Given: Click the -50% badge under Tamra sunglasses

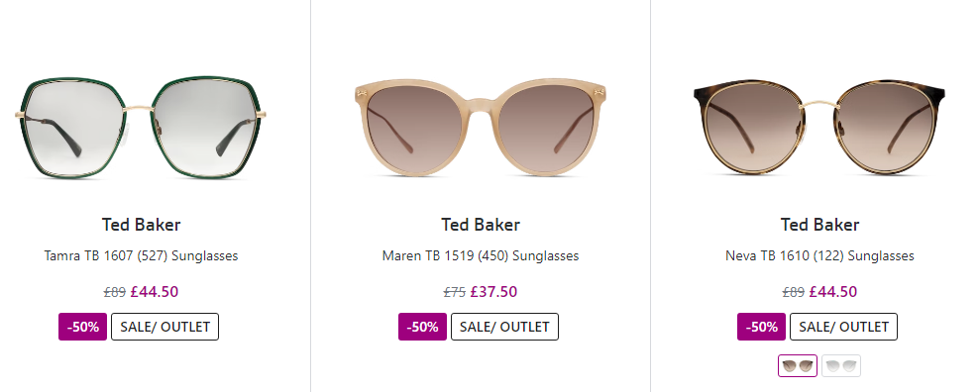Looking at the screenshot, I should click(83, 327).
